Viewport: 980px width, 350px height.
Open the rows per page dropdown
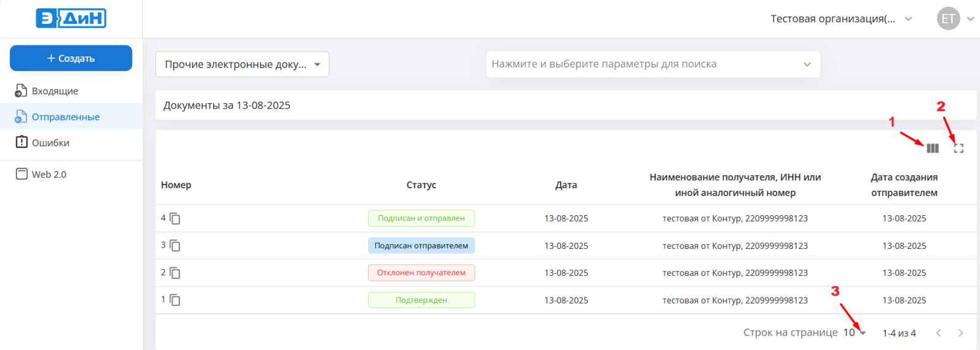[854, 332]
